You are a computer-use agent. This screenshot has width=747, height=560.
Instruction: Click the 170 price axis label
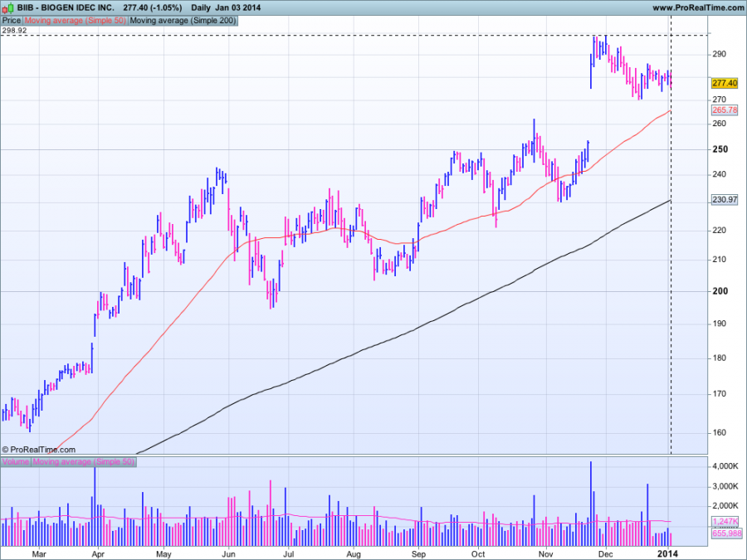pos(720,394)
